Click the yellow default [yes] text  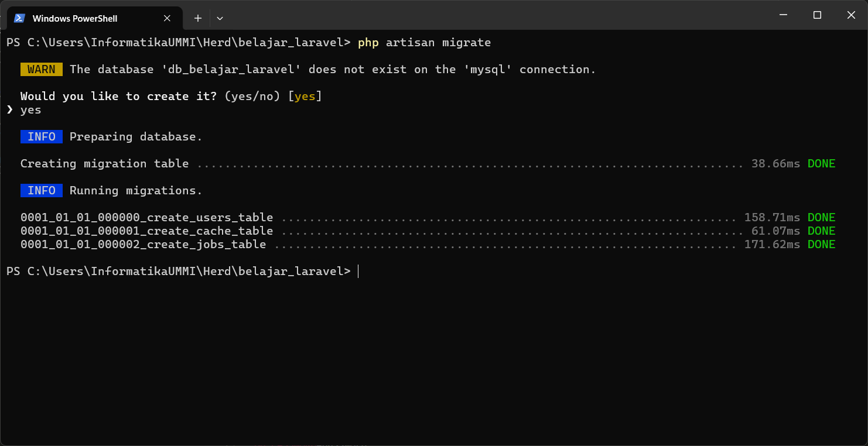tap(305, 96)
